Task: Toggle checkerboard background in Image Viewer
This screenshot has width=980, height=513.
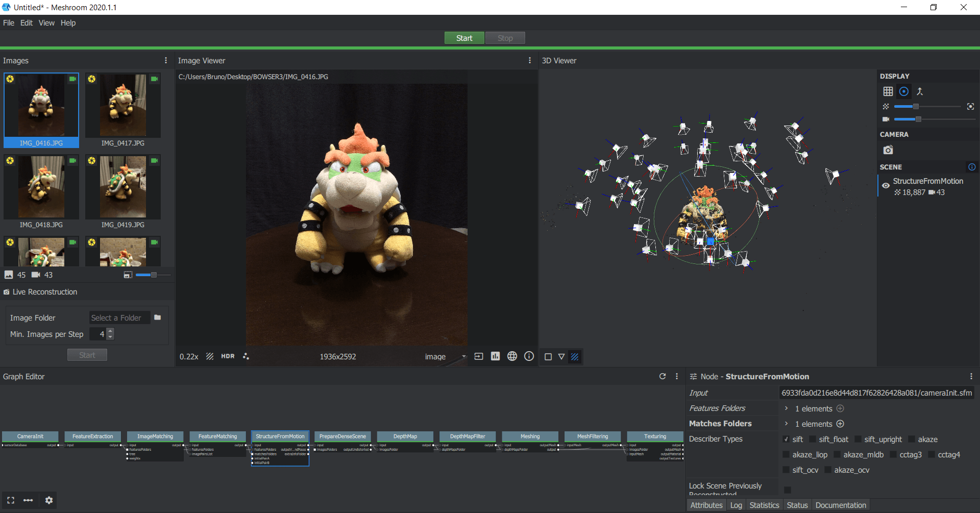Action: tap(210, 356)
